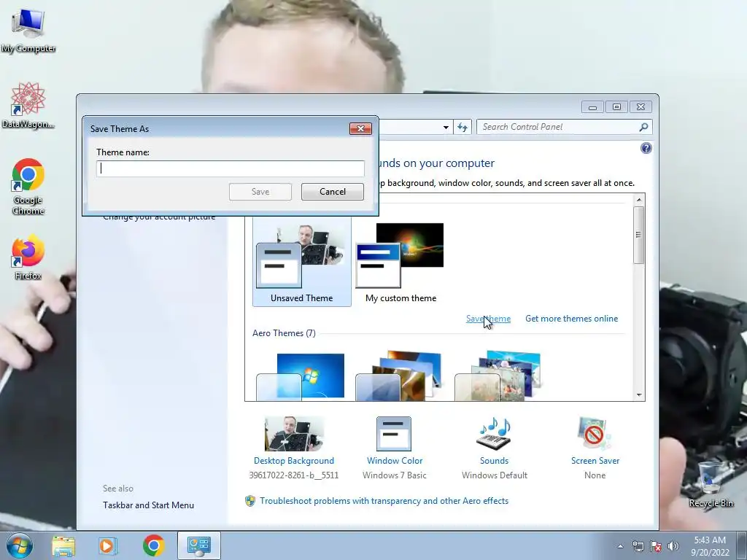This screenshot has width=747, height=560.
Task: Open Chrome from the taskbar
Action: [153, 545]
